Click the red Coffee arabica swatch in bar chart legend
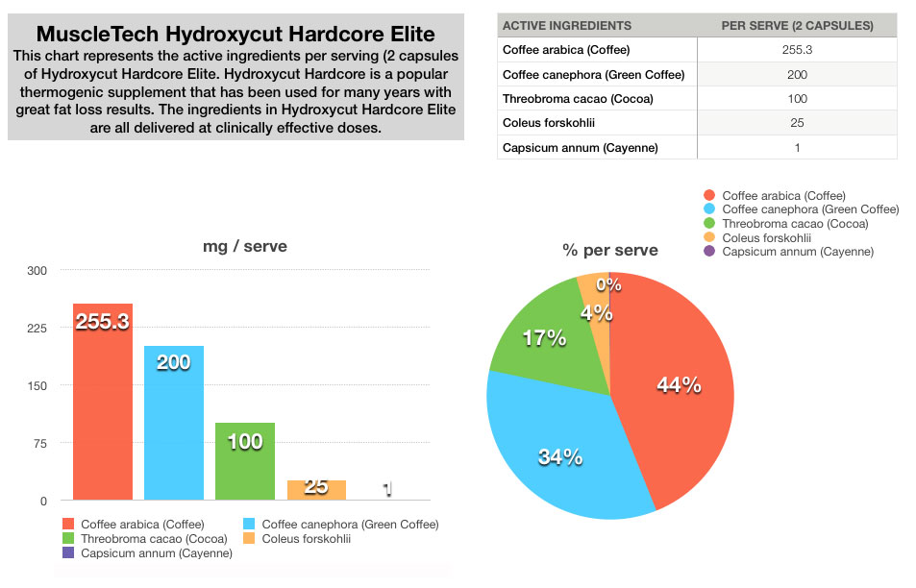 (68, 524)
